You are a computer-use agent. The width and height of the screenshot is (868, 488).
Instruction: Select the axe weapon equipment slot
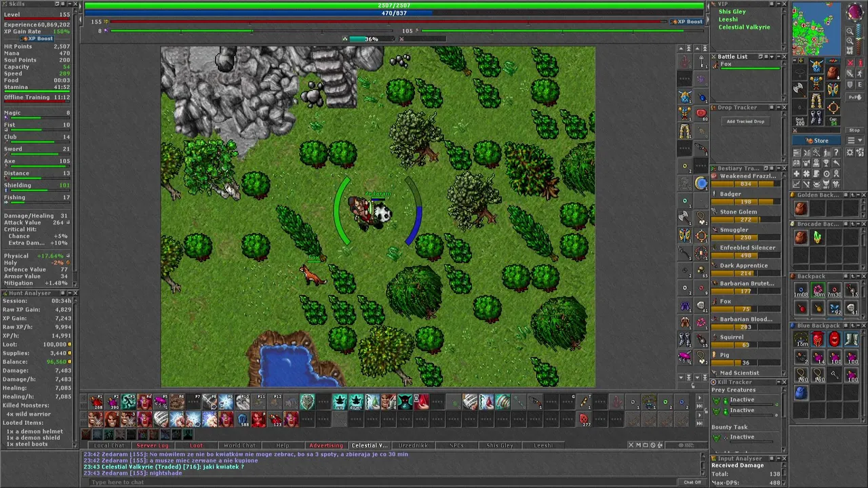pos(799,89)
